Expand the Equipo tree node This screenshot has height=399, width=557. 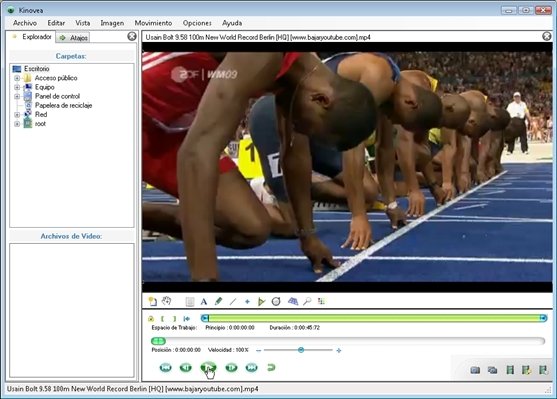(17, 87)
